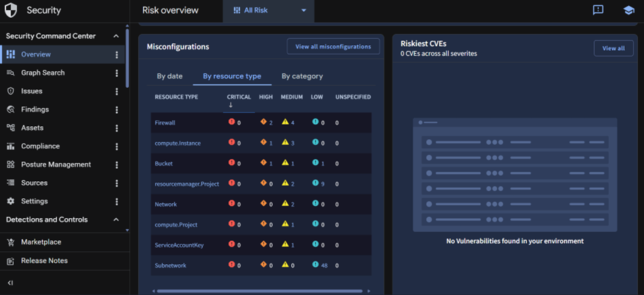
Task: Click the MEDIUM column header
Action: [292, 97]
